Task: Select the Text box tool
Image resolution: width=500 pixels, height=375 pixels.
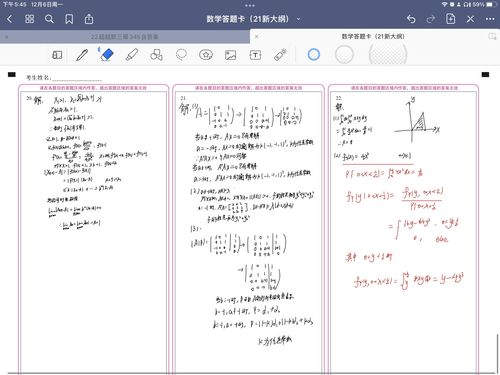Action: pyautogui.click(x=255, y=55)
